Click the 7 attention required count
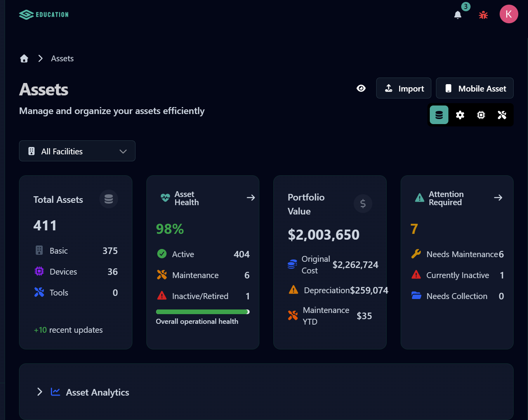This screenshot has height=420, width=528. 414,229
